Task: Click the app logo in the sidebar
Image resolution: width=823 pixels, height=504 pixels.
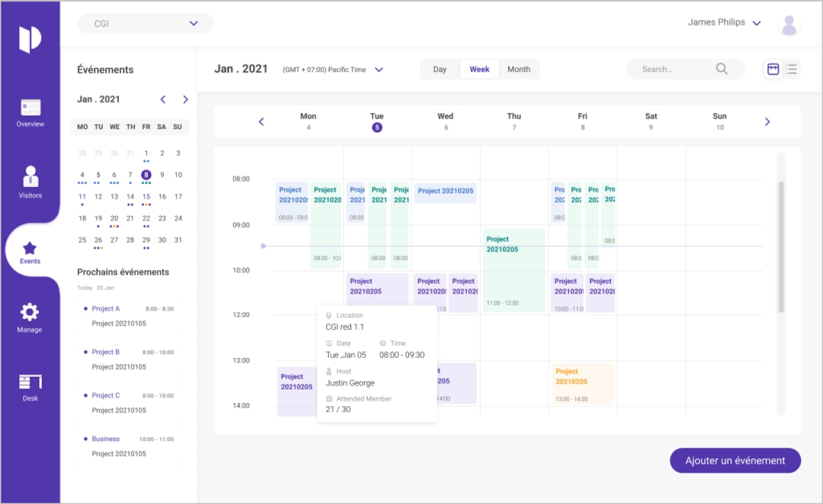Action: click(x=30, y=39)
